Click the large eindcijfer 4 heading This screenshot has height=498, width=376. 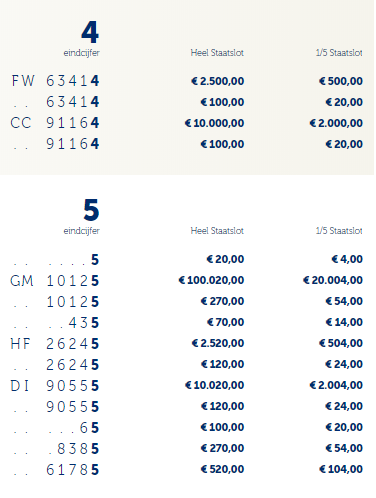(90, 32)
